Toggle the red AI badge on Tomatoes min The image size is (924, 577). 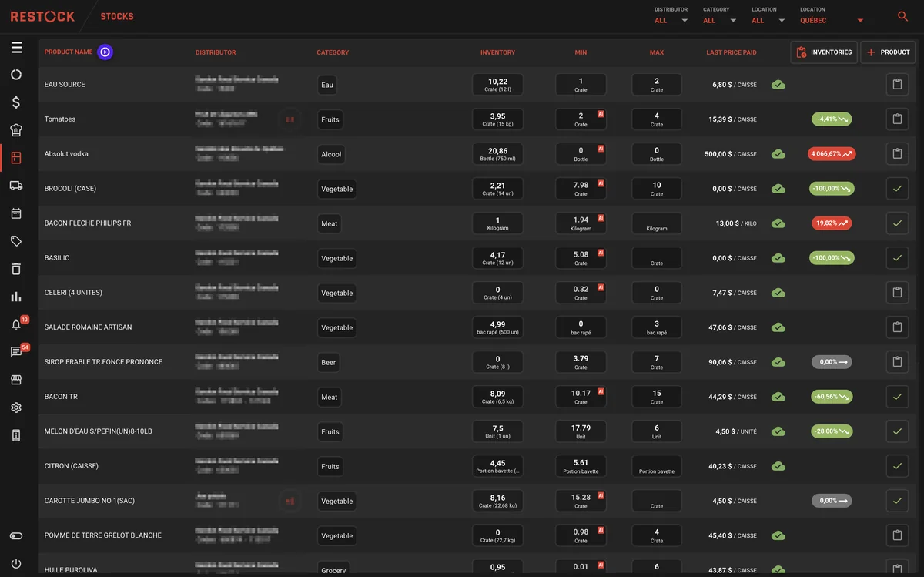point(601,113)
